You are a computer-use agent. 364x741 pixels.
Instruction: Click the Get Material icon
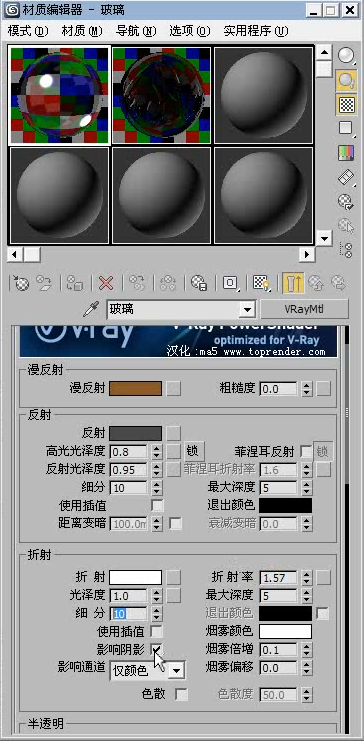20,283
